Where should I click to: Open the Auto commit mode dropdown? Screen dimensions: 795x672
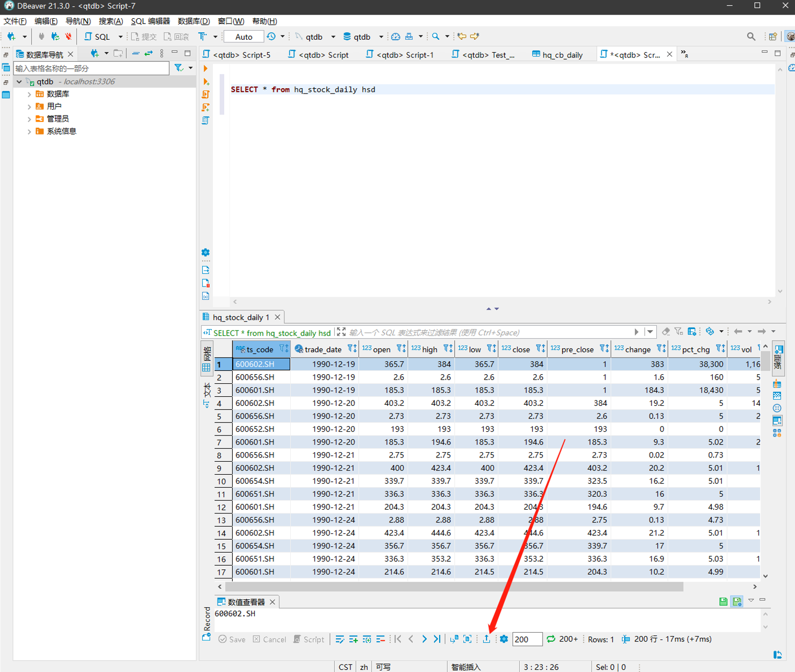click(x=243, y=37)
